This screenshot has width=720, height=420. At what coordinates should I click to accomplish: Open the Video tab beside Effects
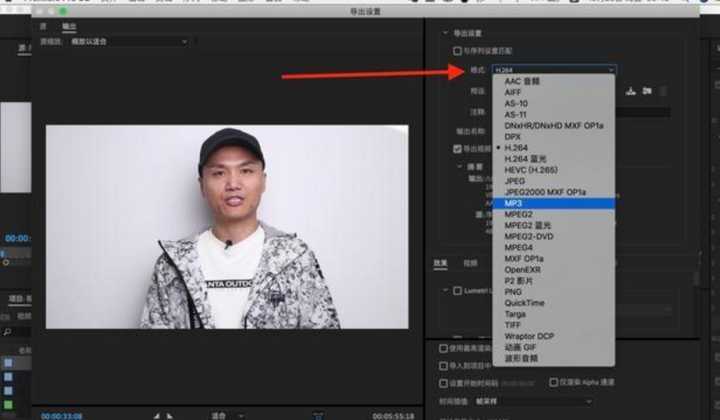(470, 263)
